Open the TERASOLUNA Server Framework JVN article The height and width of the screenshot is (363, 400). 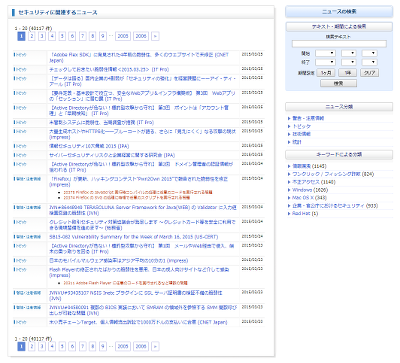143,210
